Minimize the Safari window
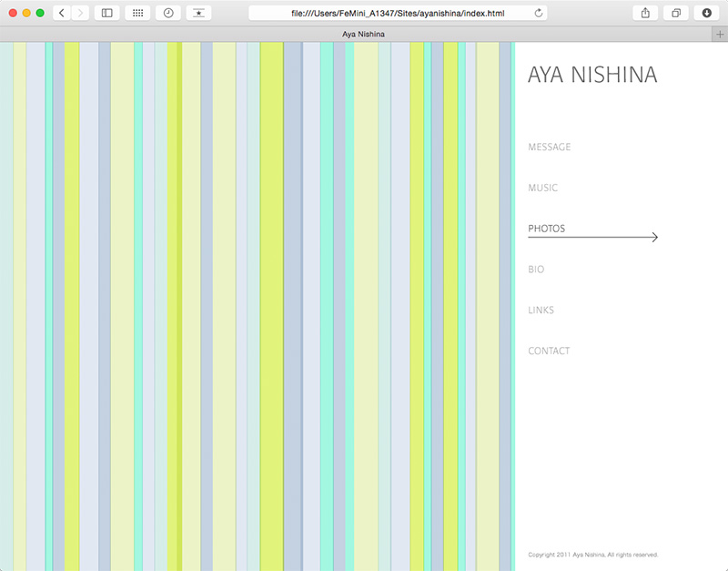 (x=26, y=13)
